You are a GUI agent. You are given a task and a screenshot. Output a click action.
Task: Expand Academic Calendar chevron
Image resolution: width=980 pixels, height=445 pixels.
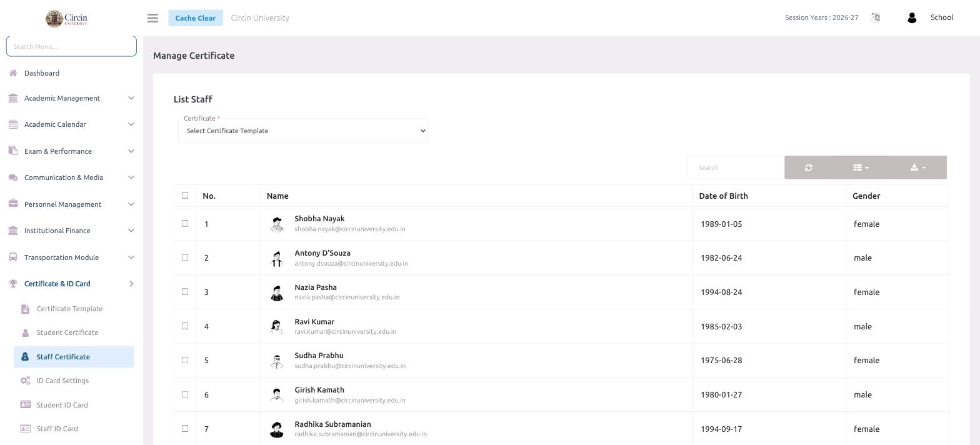[131, 124]
